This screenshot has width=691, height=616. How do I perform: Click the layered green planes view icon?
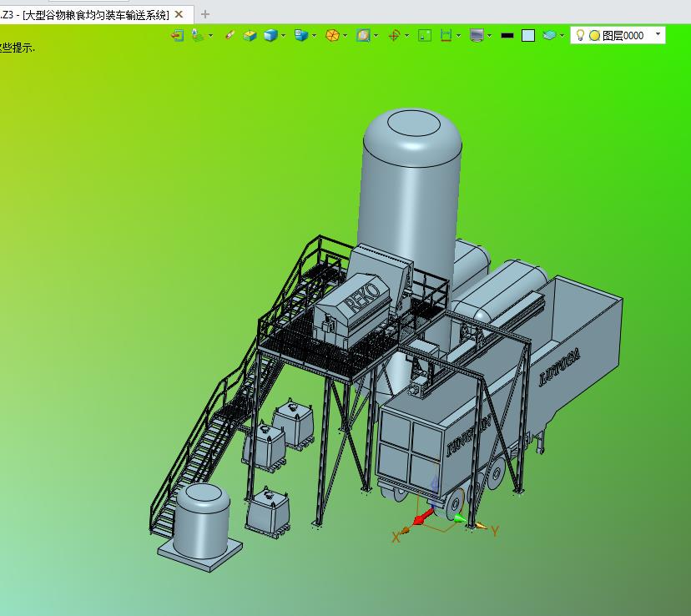(x=198, y=35)
